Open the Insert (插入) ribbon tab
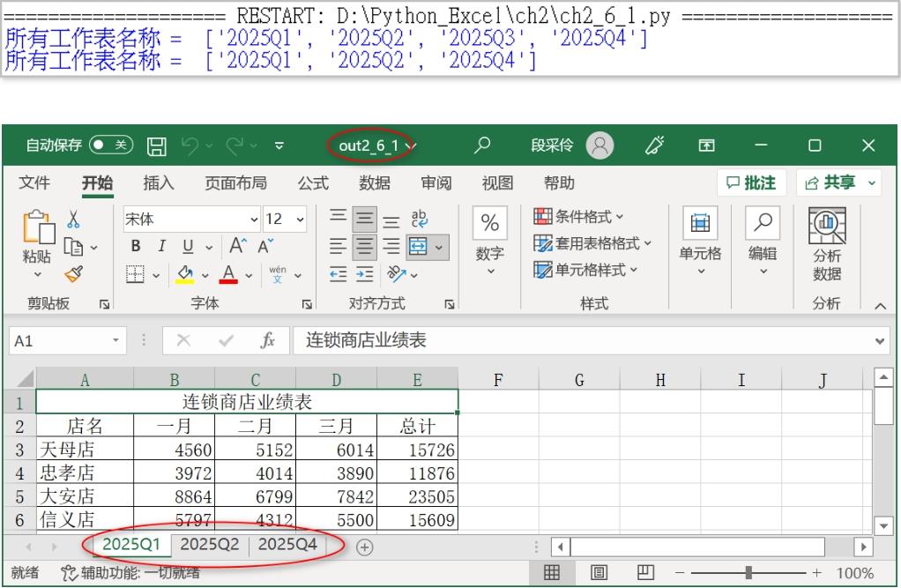901x588 pixels. point(159,182)
